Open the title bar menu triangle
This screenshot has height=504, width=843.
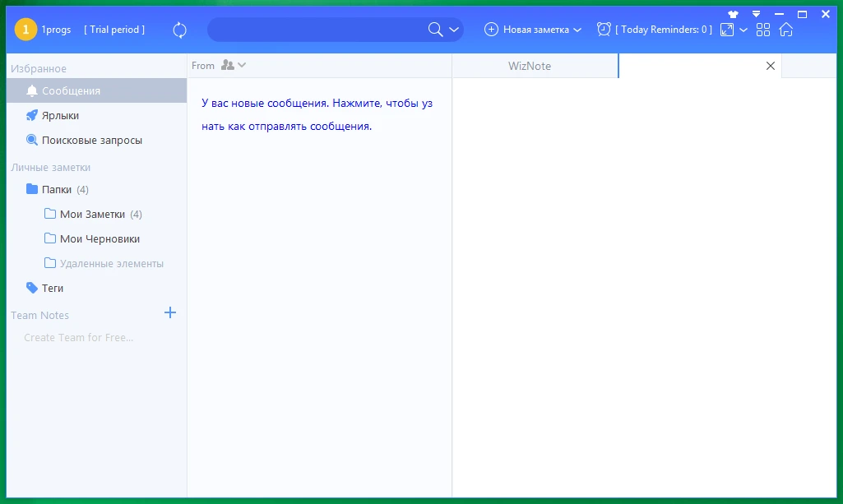coord(756,14)
